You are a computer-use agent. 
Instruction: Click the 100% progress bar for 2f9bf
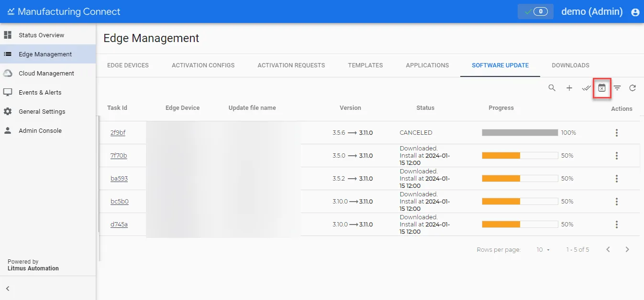[520, 133]
